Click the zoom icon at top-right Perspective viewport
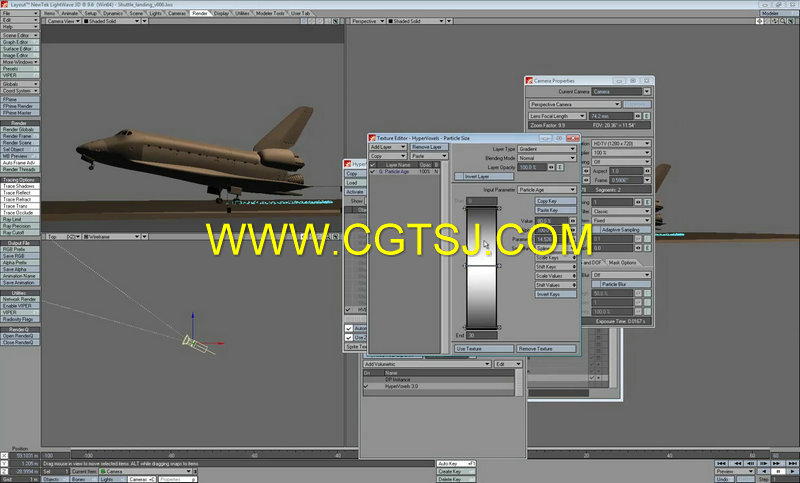The image size is (800, 483). click(783, 21)
